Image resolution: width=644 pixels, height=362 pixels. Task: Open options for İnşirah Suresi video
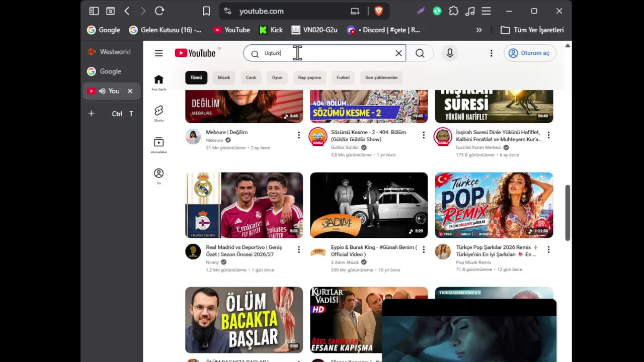click(548, 135)
